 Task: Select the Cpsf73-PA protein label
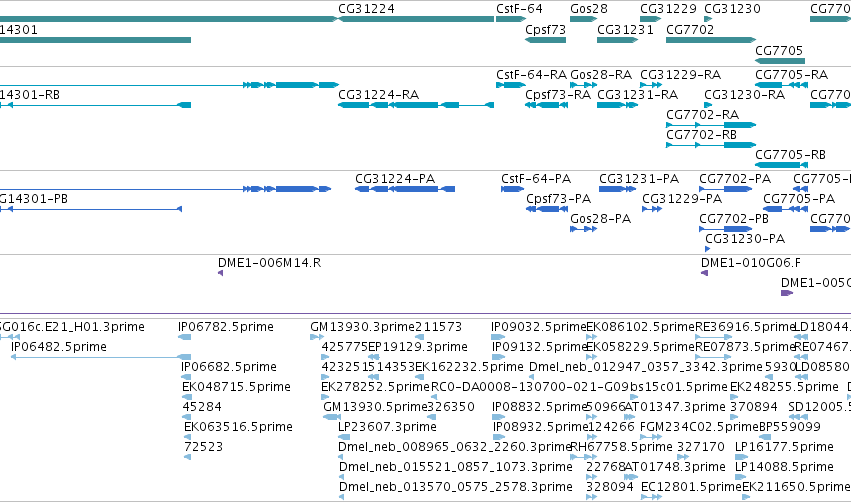[x=558, y=199]
